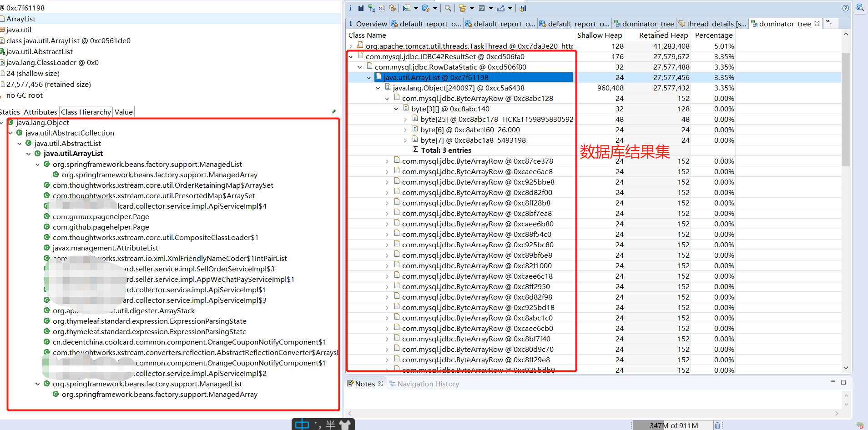868x430 pixels.
Task: Sort by the Percentage column header
Action: (x=714, y=35)
